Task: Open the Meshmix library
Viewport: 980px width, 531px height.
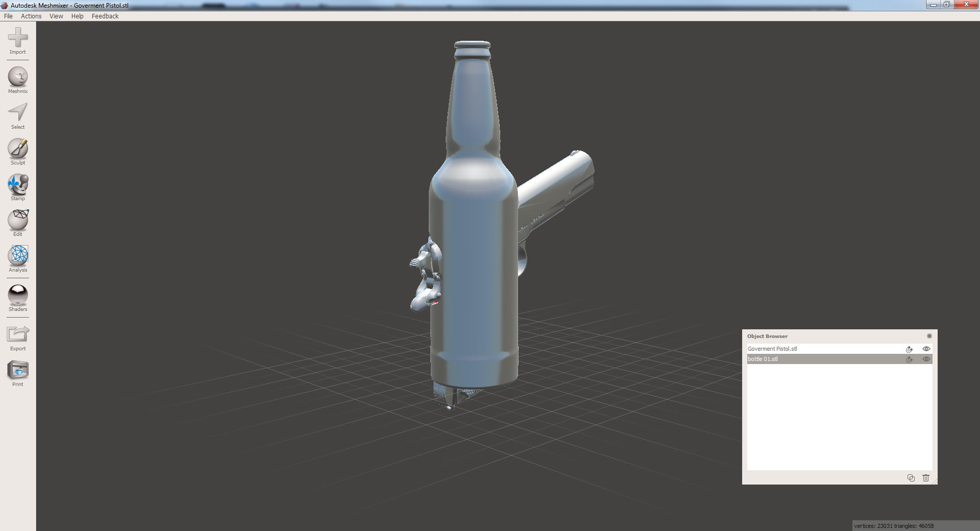Action: pyautogui.click(x=18, y=80)
